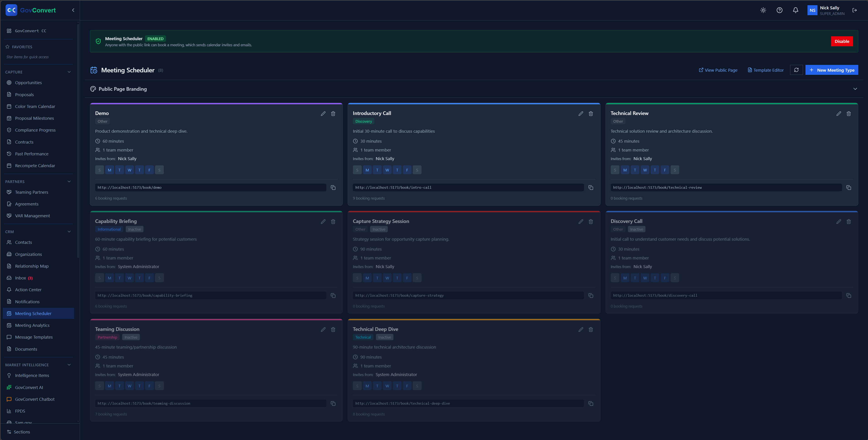Toggle Friday in the Technical Review card
868x440 pixels.
(x=664, y=170)
